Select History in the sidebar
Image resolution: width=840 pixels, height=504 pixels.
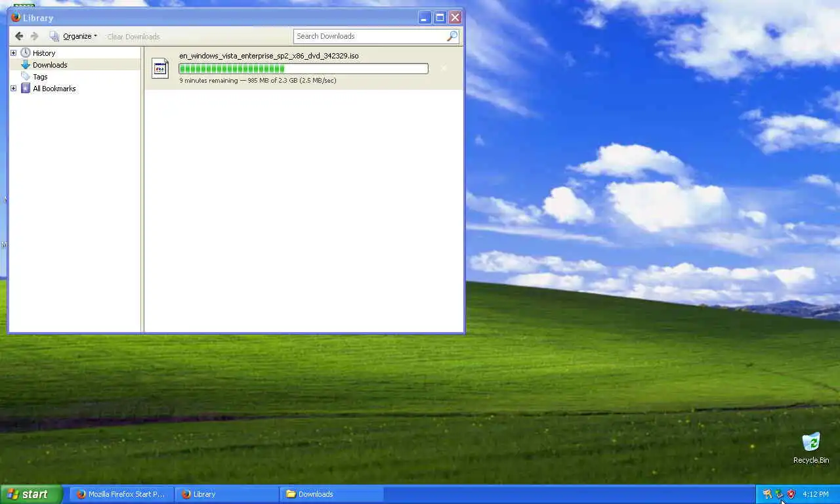coord(44,53)
